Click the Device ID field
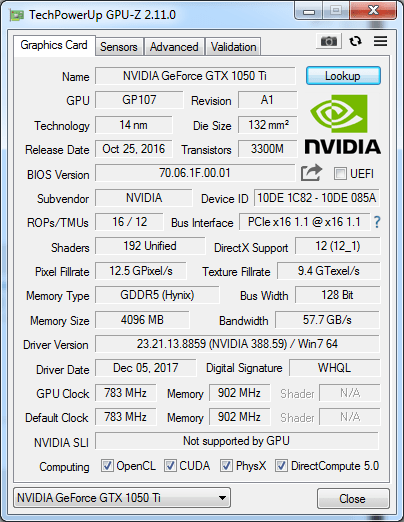This screenshot has width=404, height=522. pyautogui.click(x=317, y=198)
